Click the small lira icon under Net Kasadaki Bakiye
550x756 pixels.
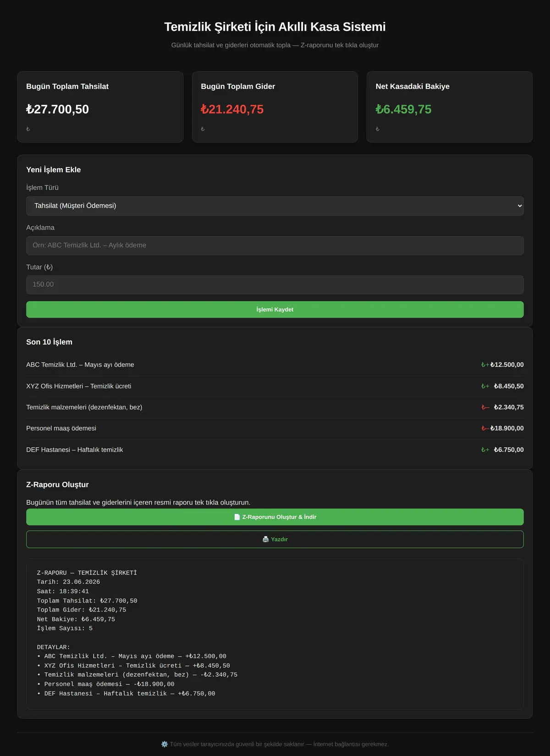point(378,129)
